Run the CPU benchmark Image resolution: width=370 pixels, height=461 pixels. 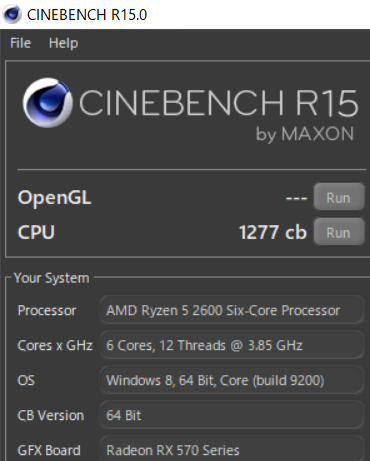tap(339, 232)
